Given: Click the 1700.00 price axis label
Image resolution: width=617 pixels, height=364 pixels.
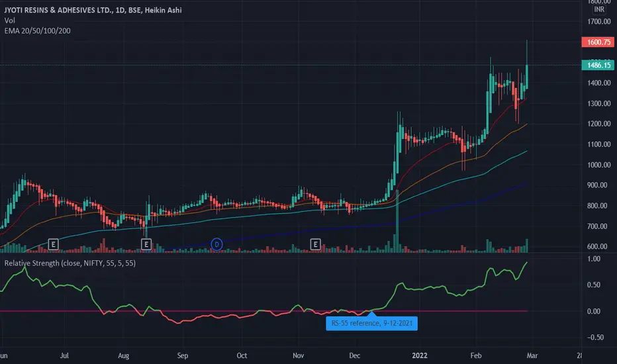Looking at the screenshot, I should pos(599,22).
